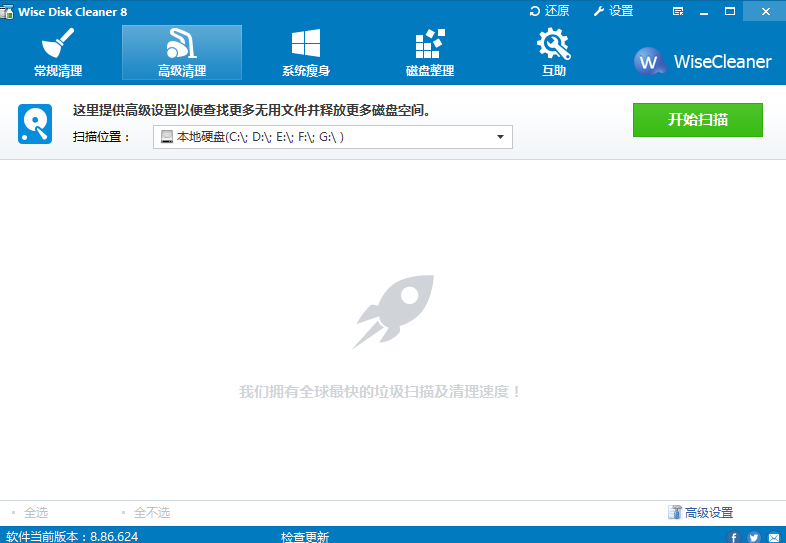Open 还原 restore menu
The width and height of the screenshot is (786, 543).
click(x=548, y=11)
